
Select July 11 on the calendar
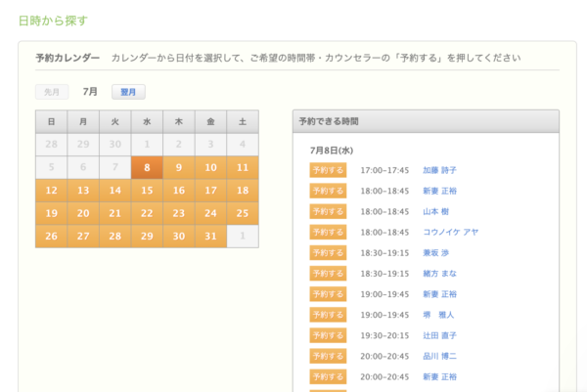click(x=243, y=167)
